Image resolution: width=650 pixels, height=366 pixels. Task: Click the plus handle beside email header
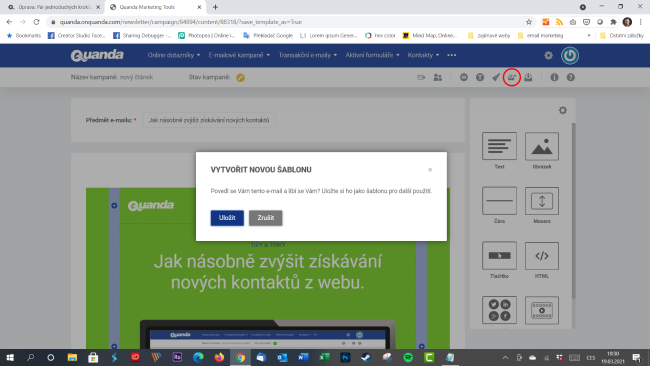(x=114, y=206)
